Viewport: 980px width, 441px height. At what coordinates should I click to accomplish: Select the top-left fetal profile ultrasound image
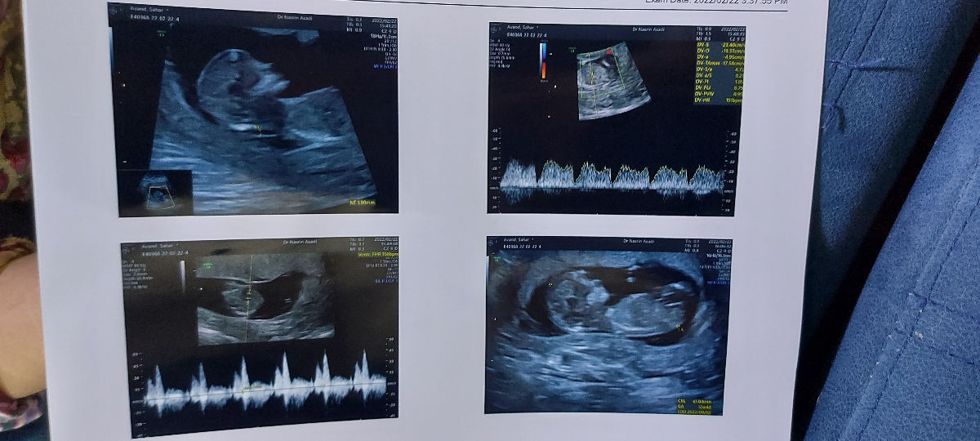253,109
